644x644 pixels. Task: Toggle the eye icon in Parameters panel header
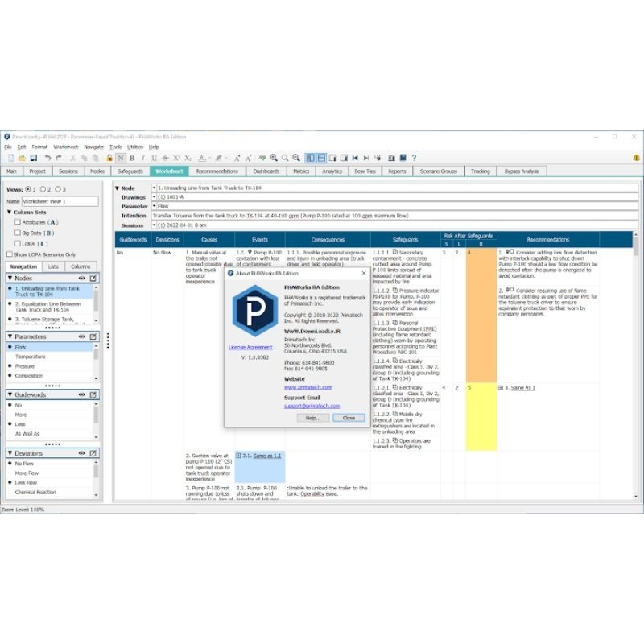point(81,336)
